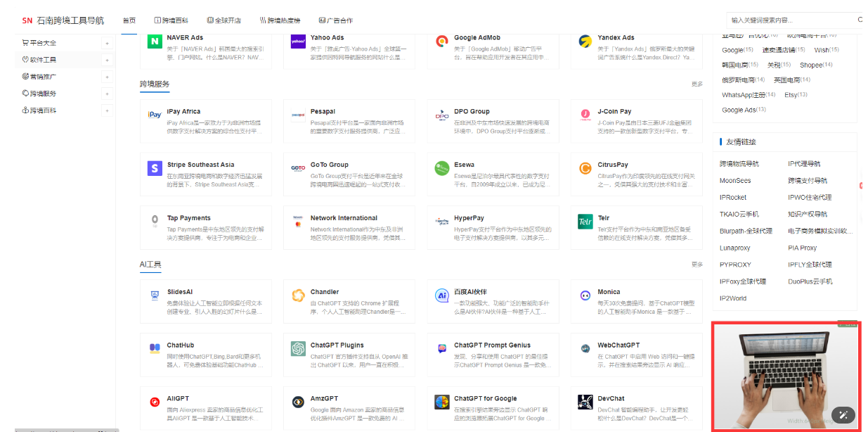Expand the 平台大全 sidebar category
This screenshot has height=432, width=868.
107,43
